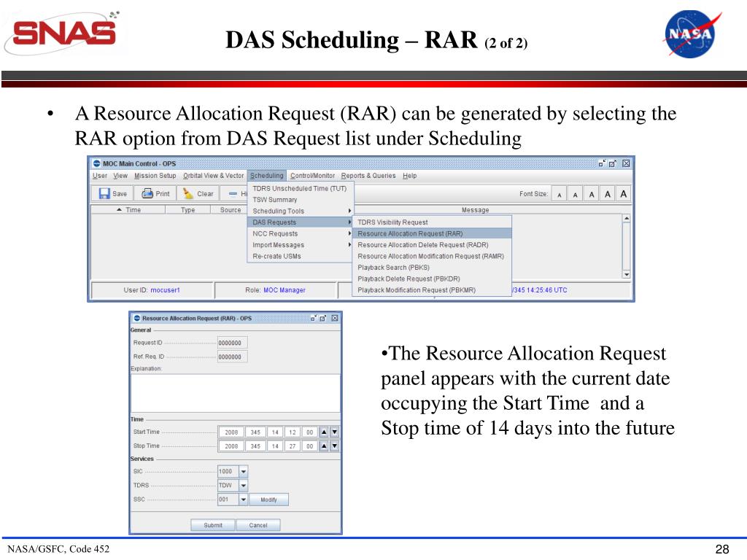
Task: Increment Start Time with up arrow
Action: coord(324,432)
